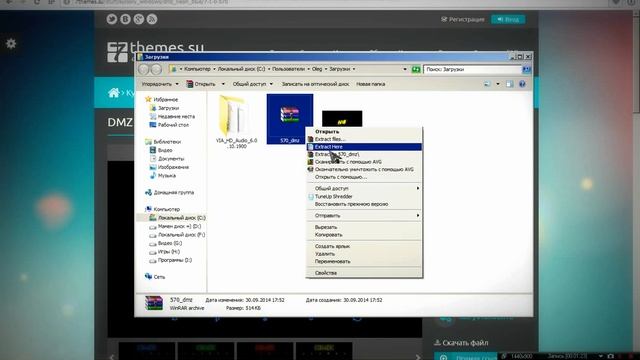Viewport: 640px width, 360px height.
Task: Select the VIA_HD_Audio folder icon
Action: tap(236, 116)
